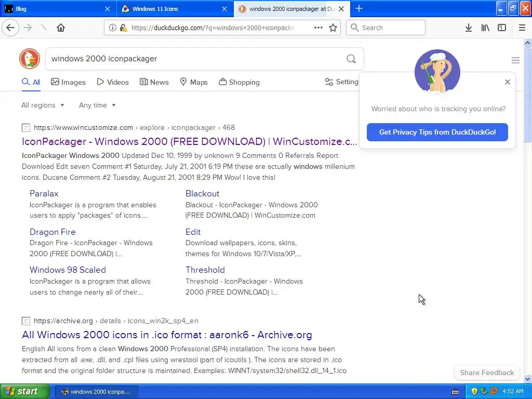Select the News search tab
Image resolution: width=532 pixels, height=399 pixels.
[x=154, y=82]
